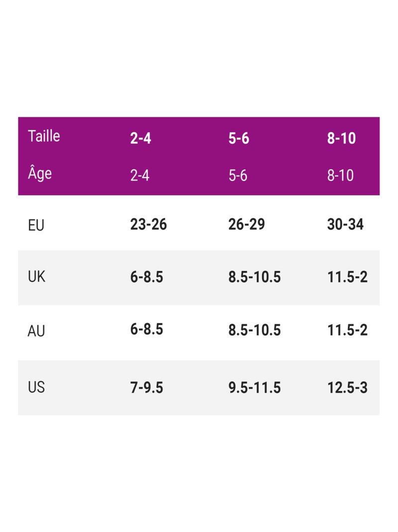Click the EU row label

point(36,225)
